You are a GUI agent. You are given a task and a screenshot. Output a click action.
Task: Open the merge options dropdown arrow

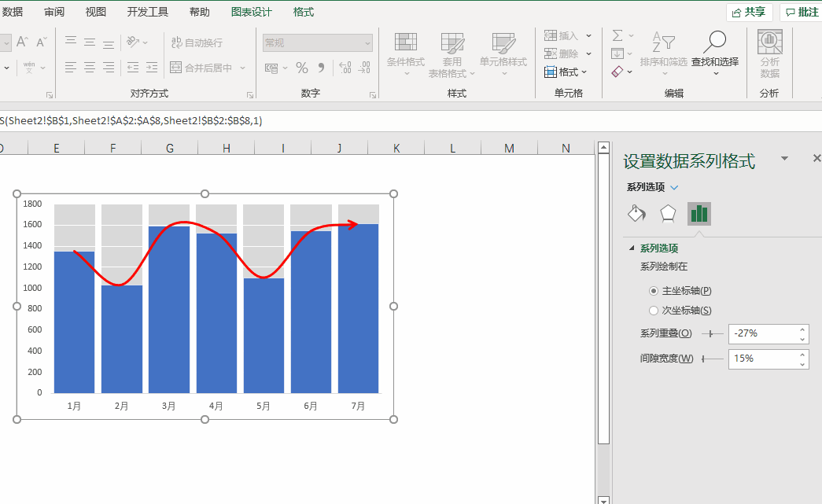[243, 68]
